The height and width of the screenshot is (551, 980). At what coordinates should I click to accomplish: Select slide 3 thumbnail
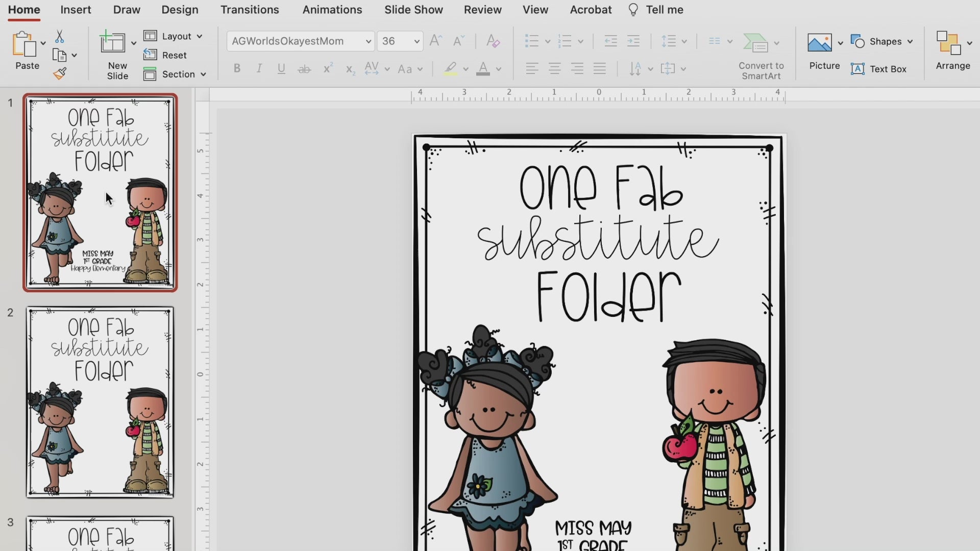100,534
